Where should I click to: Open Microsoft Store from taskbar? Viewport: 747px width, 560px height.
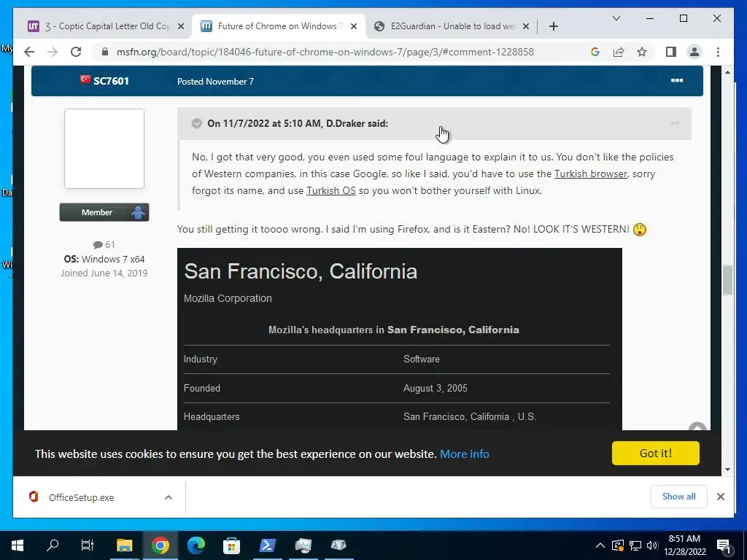(231, 545)
